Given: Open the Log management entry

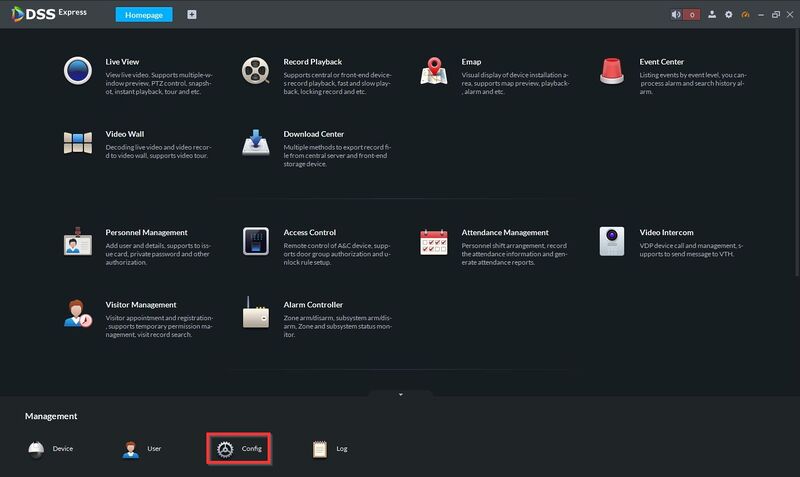Looking at the screenshot, I should pos(330,449).
